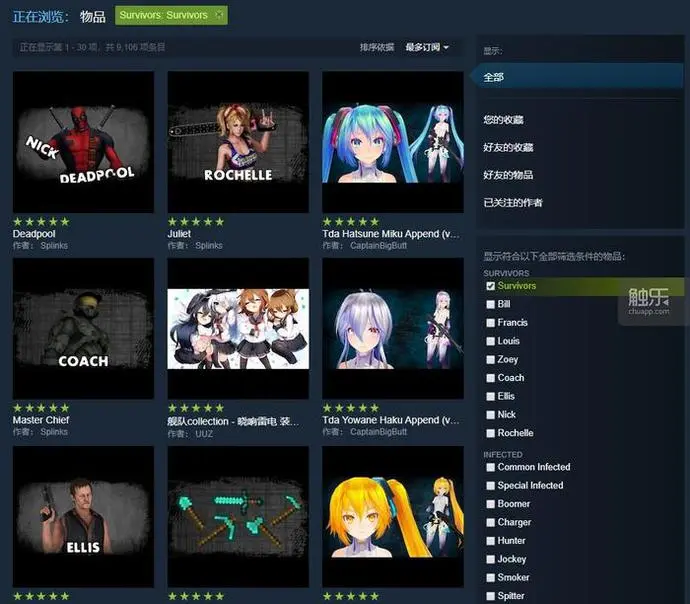Open the yellow-haired anime character thumbnail
Screen dimensions: 690x604
393,517
